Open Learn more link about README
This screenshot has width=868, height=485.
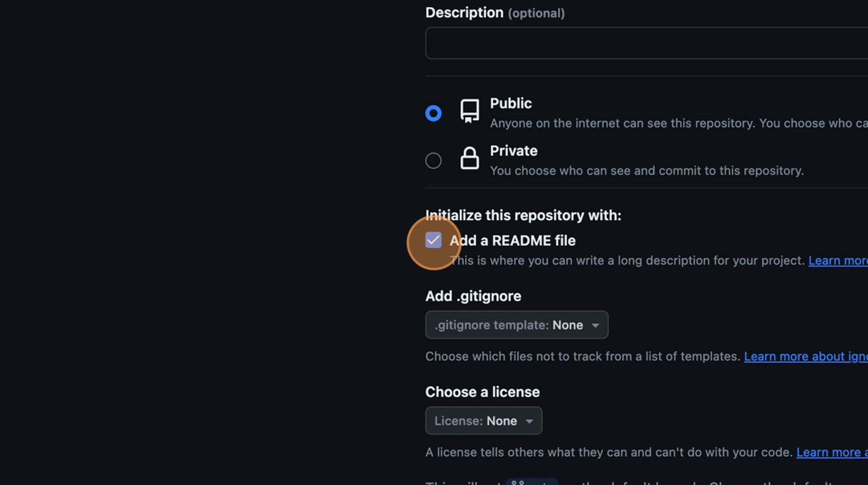click(838, 260)
